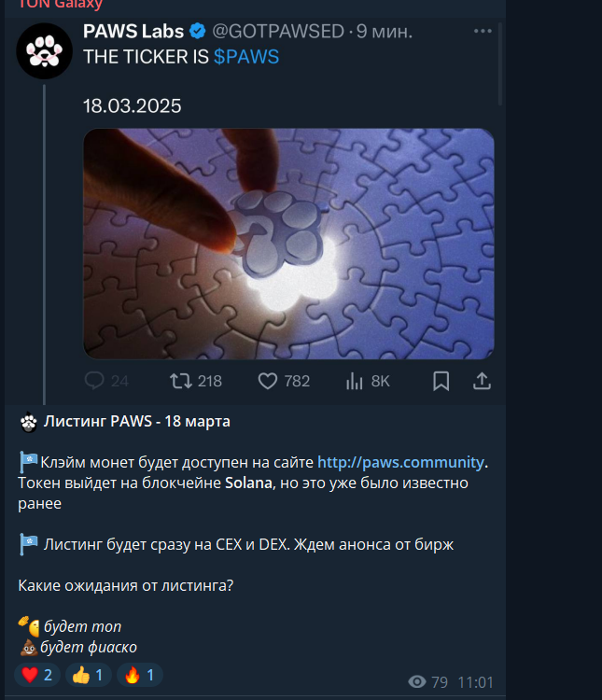Viewport: 602px width, 700px height.
Task: Like the tweet via heart icon
Action: tap(268, 381)
